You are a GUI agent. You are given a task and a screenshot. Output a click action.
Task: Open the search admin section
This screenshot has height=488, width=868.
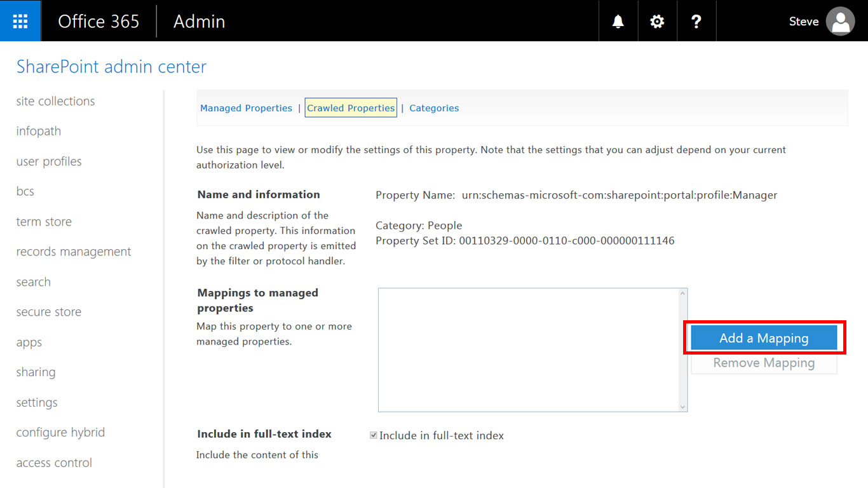33,282
